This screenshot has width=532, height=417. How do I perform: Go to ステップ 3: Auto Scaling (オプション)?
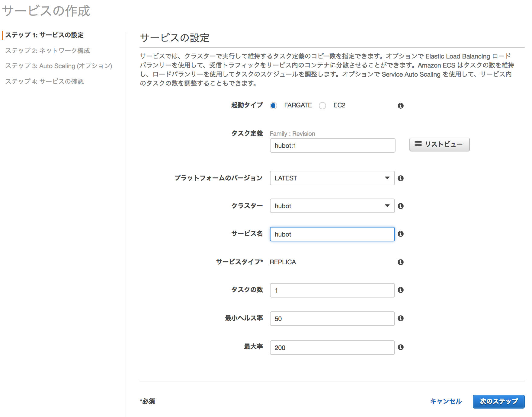tap(59, 66)
